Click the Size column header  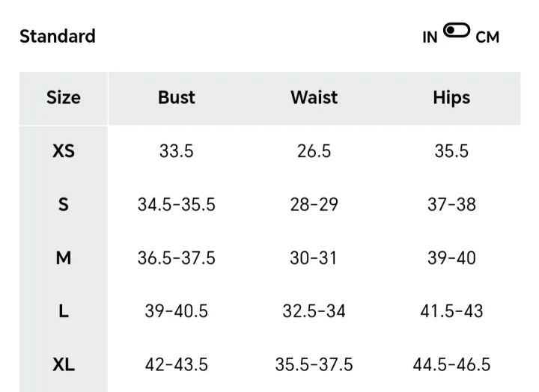point(64,97)
